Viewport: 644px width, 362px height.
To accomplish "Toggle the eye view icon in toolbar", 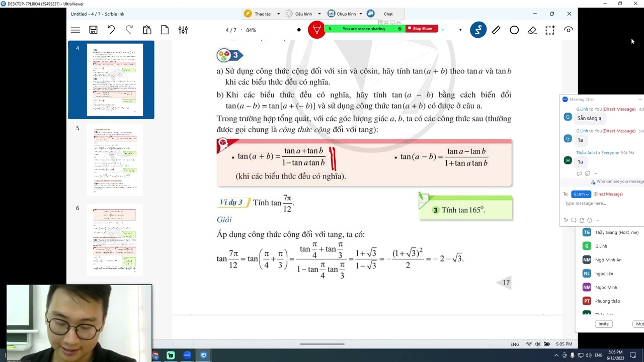I will (x=569, y=30).
